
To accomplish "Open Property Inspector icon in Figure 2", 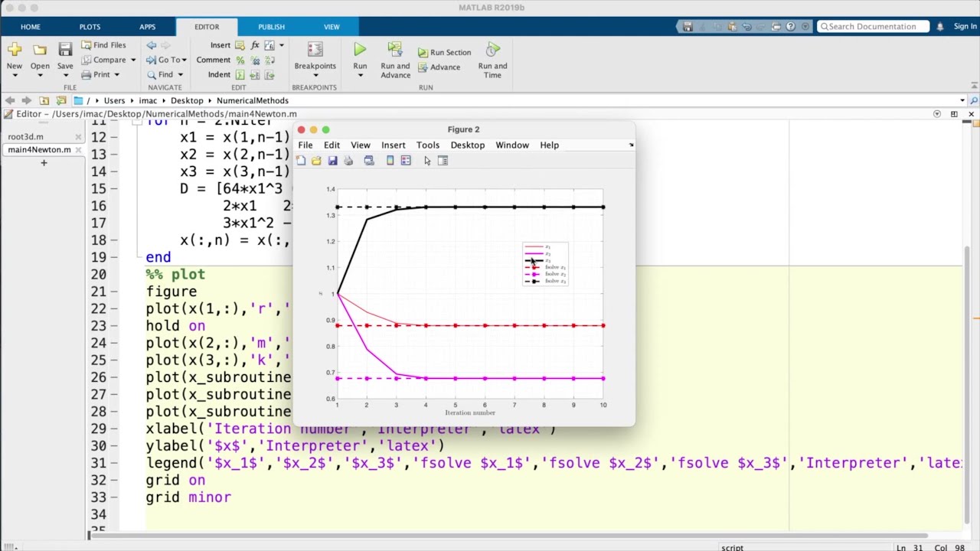I will (443, 161).
